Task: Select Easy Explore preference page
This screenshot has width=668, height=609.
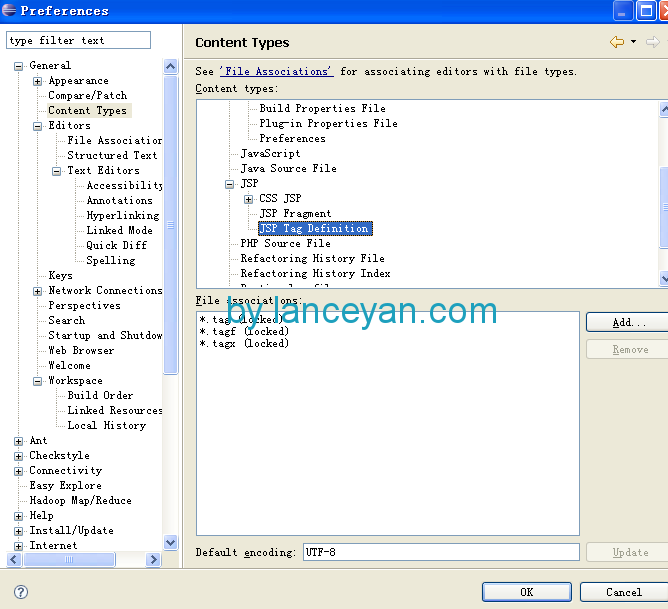Action: [65, 485]
